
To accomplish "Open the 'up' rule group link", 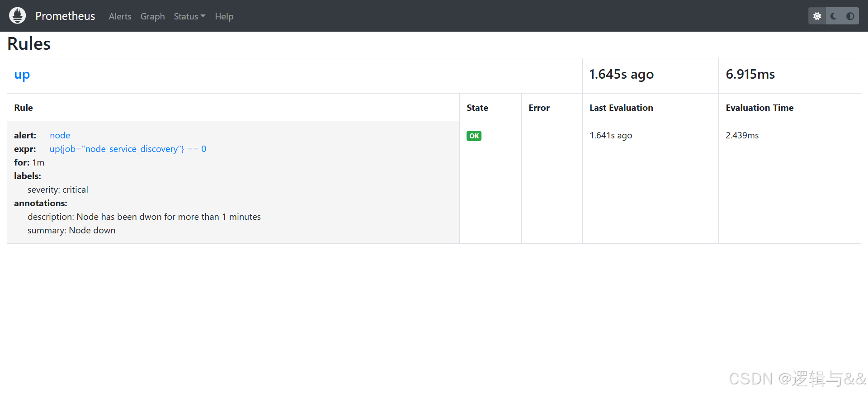I will coord(22,75).
